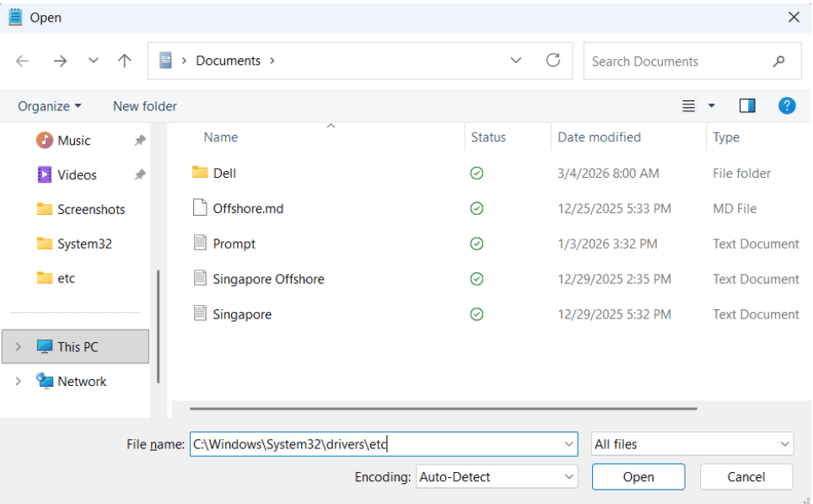813x504 pixels.
Task: Toggle the preview pane
Action: [747, 105]
